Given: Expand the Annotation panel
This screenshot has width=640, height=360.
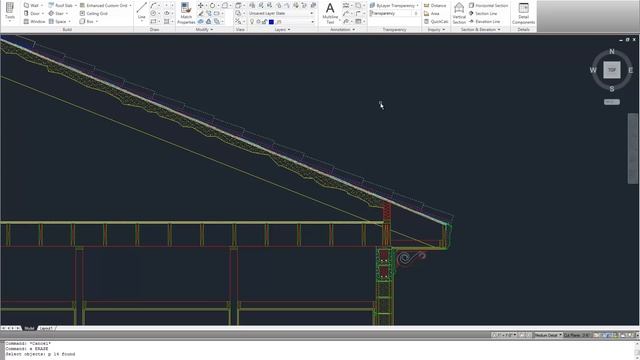Looking at the screenshot, I should [342, 29].
